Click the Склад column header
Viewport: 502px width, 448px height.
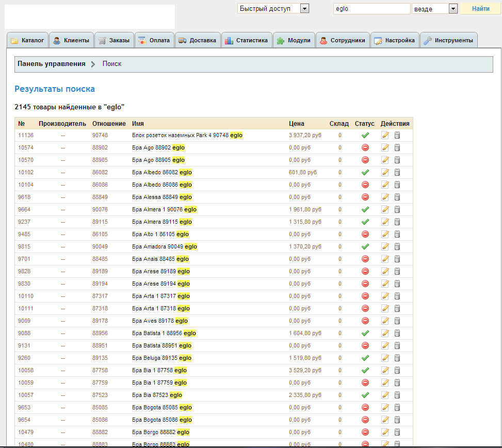tap(339, 124)
